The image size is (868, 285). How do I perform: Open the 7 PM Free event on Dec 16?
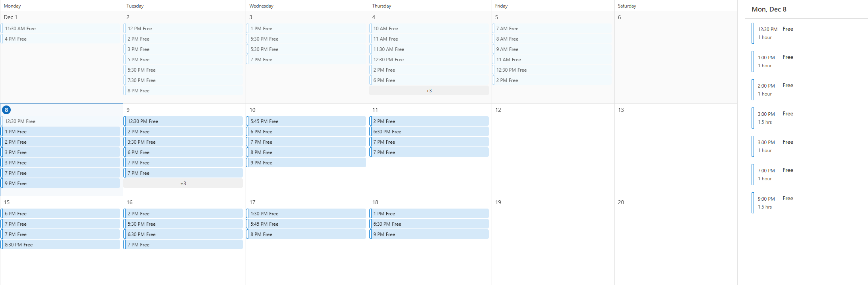click(x=183, y=245)
